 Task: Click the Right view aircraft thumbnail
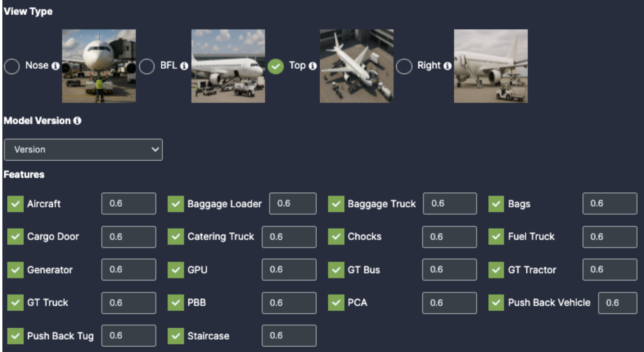coord(491,66)
